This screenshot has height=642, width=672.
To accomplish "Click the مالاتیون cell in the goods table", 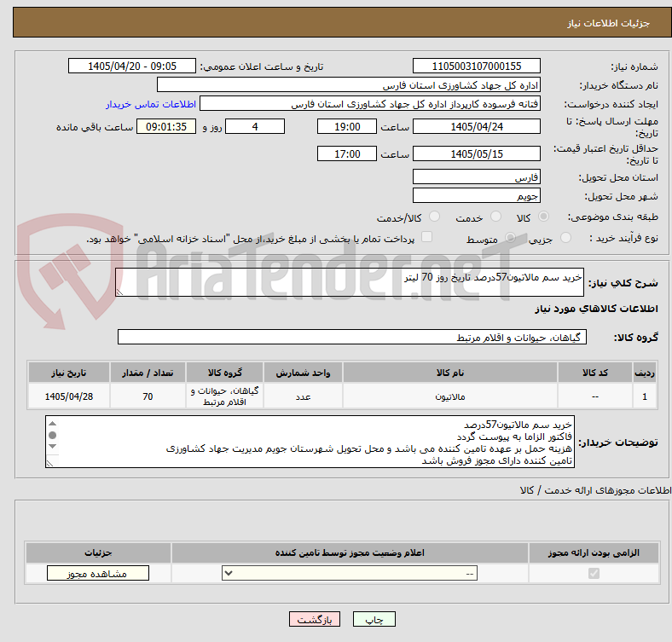I will point(450,396).
